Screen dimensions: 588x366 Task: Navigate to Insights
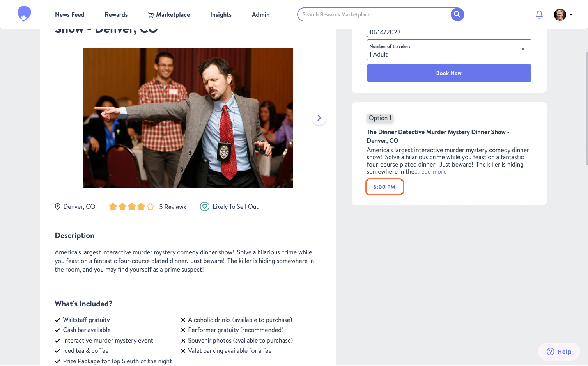click(221, 15)
